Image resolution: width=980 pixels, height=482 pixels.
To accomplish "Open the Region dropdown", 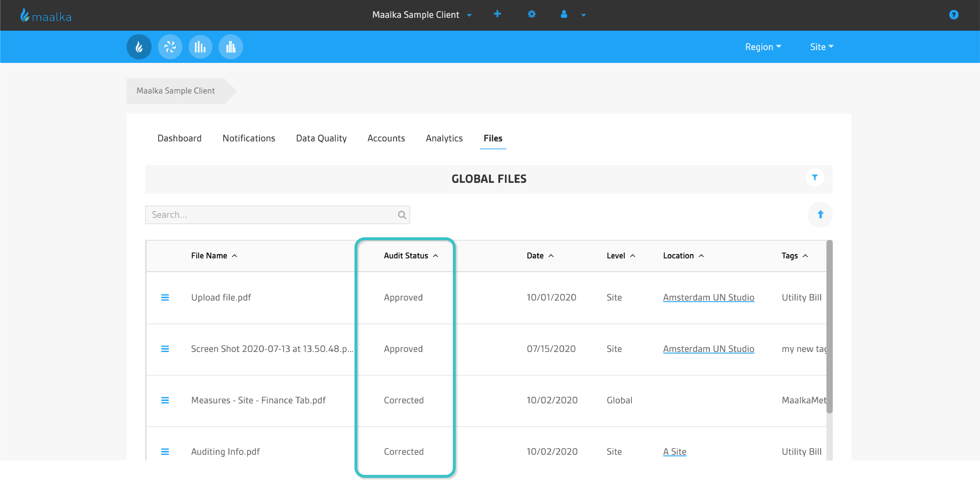I will pos(763,47).
